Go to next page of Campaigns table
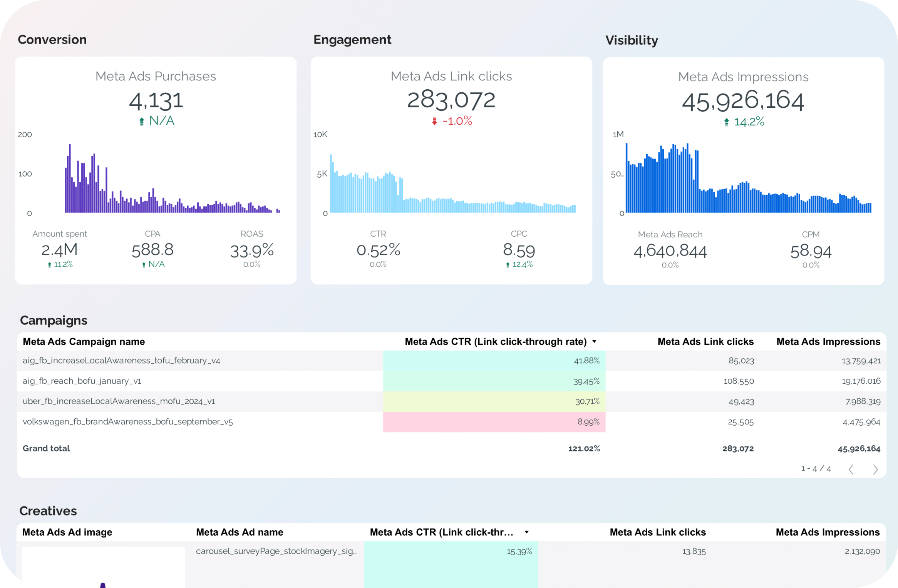 pos(875,469)
